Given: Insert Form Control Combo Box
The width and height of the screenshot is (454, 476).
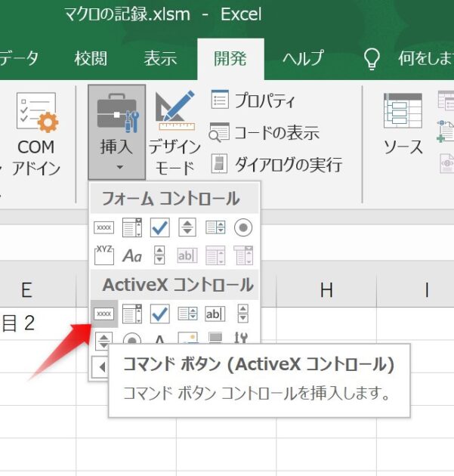Looking at the screenshot, I should [132, 227].
